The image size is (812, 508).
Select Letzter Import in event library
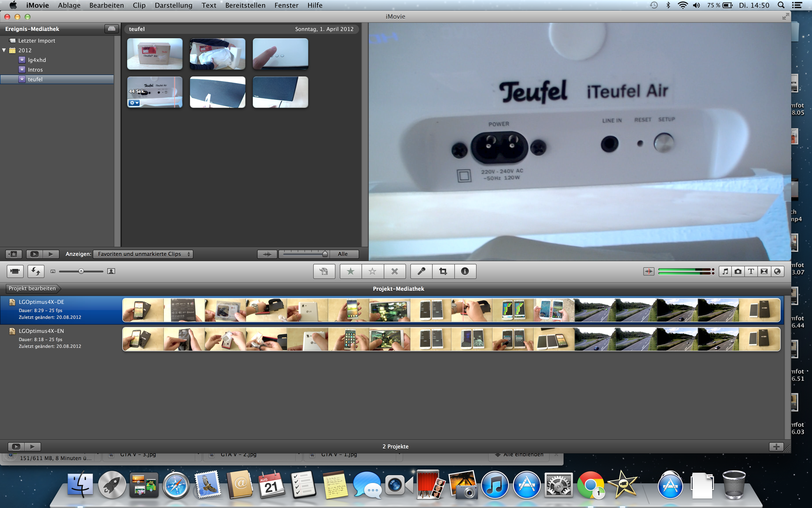[x=36, y=41]
